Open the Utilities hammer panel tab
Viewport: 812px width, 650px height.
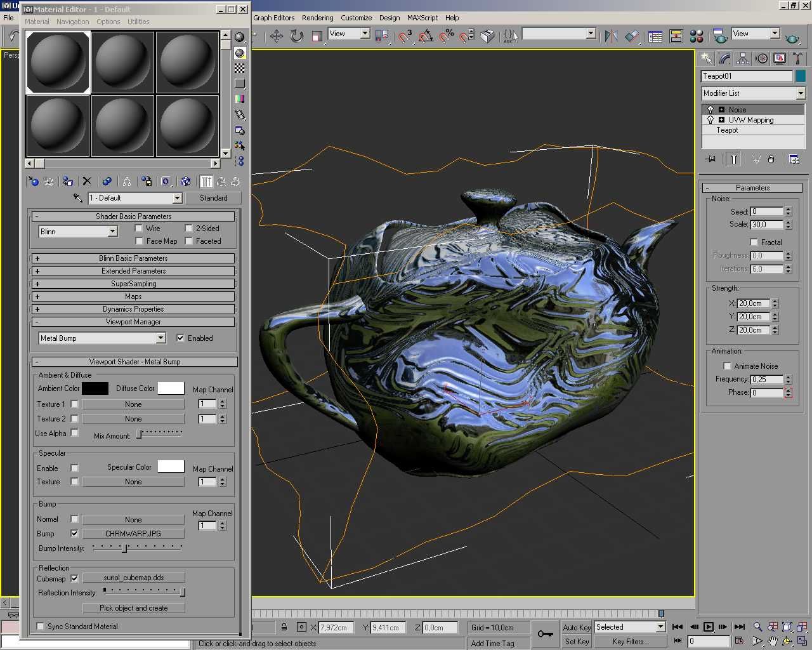coord(798,58)
